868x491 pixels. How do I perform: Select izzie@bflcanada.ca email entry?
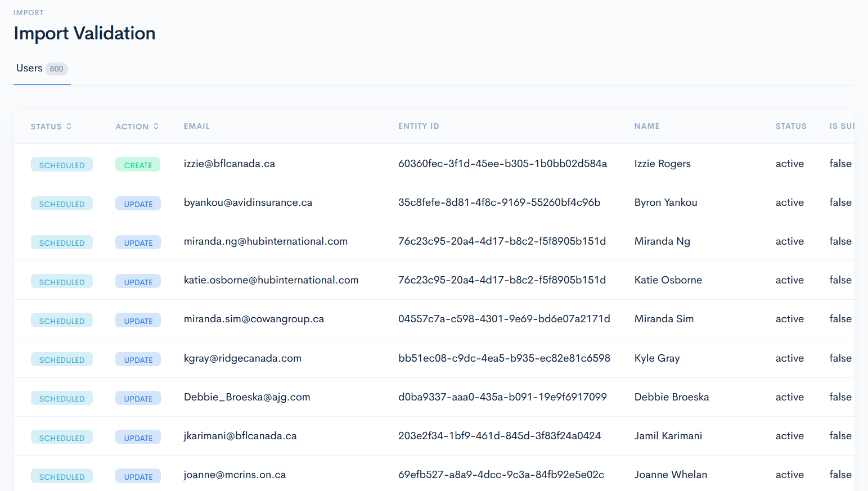[230, 163]
